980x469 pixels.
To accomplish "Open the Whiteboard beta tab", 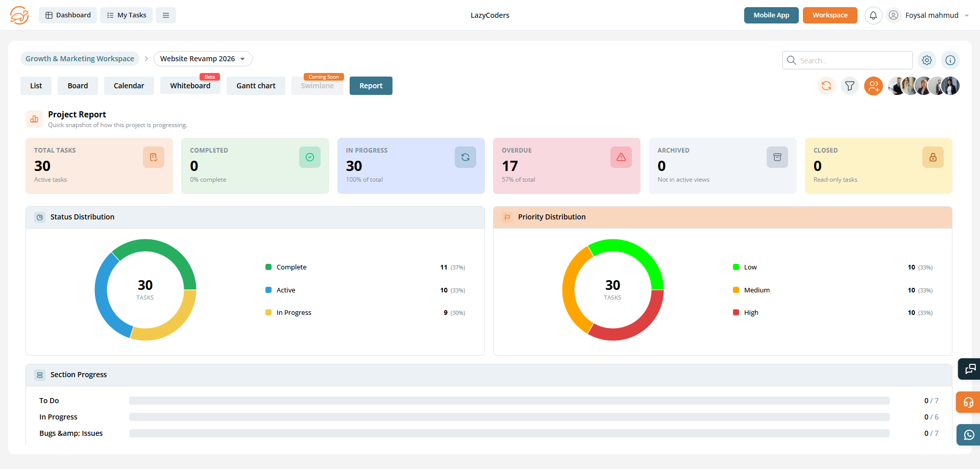I will [x=190, y=86].
